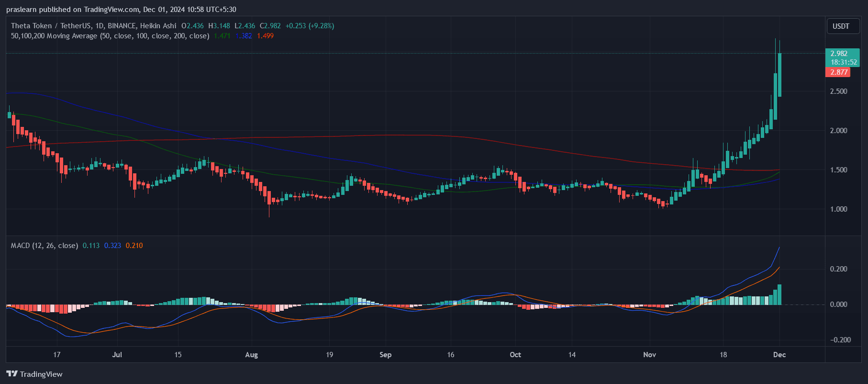Screen dimensions: 868x384
Task: Click the 1.500 price axis level
Action: click(839, 170)
